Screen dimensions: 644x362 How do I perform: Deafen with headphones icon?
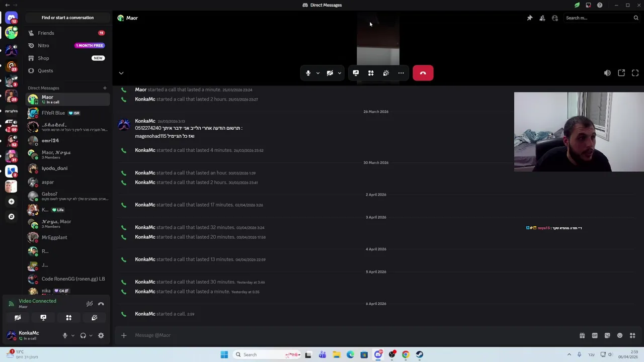[83, 335]
